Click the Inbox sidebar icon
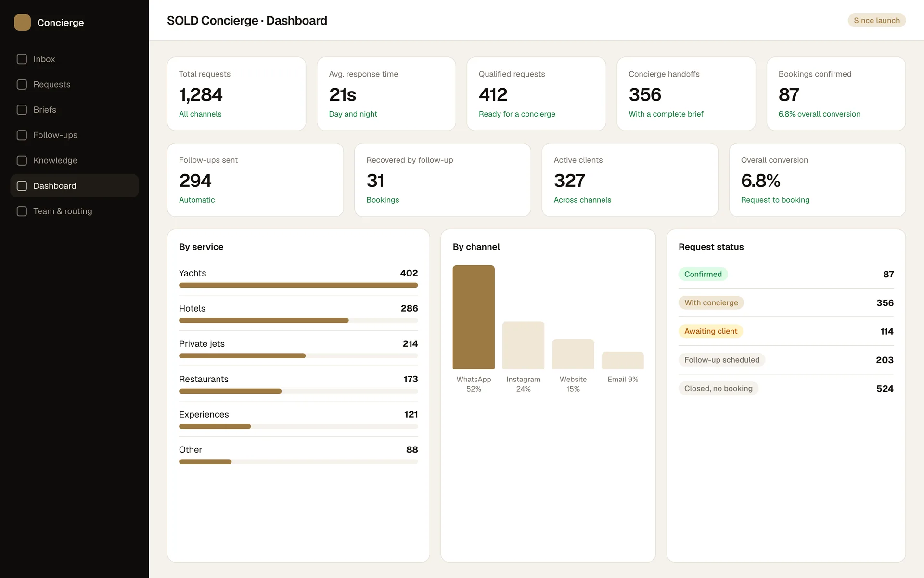This screenshot has width=924, height=578. (22, 59)
